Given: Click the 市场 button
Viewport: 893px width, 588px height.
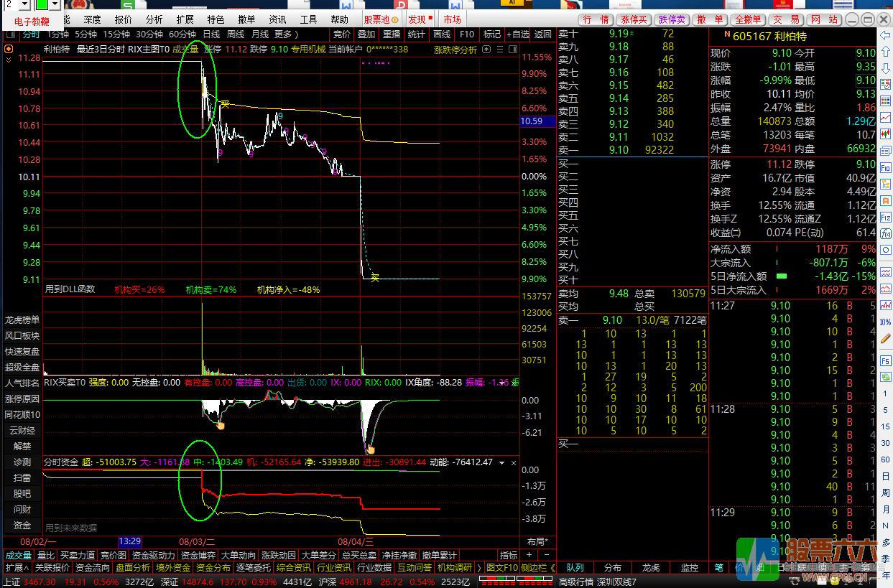Looking at the screenshot, I should (452, 19).
